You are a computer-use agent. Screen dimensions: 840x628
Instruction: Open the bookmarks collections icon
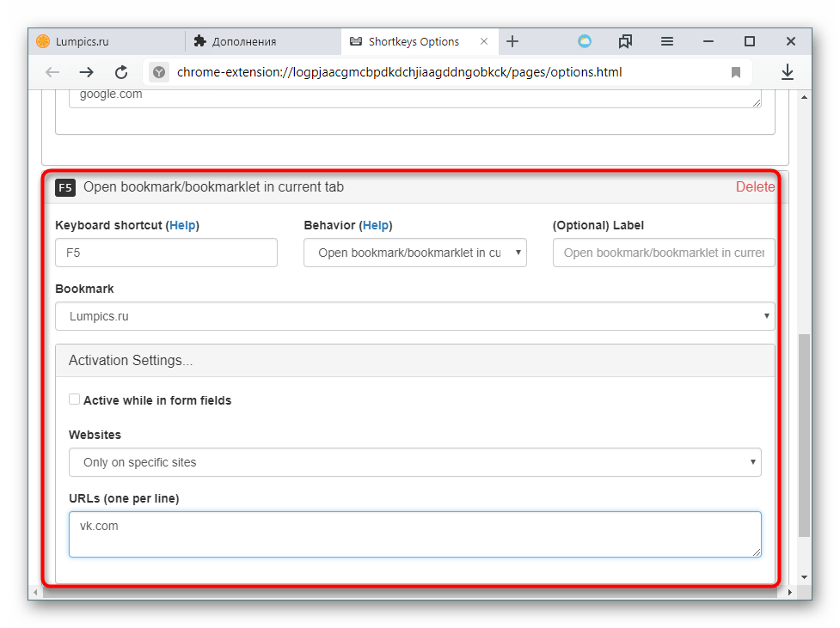tap(625, 41)
